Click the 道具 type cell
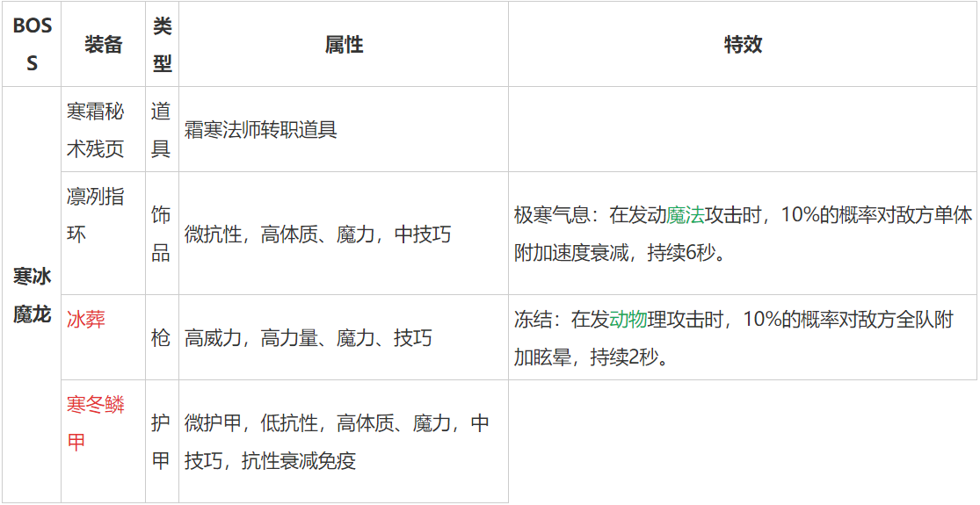Viewport: 980px width, 505px height. point(161,130)
